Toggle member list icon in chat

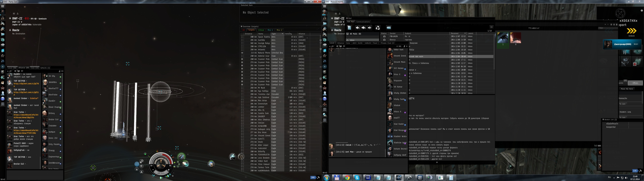(18, 71)
